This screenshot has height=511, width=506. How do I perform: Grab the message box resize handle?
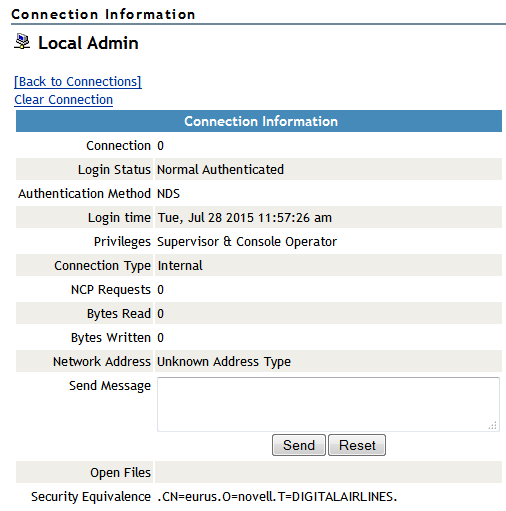[493, 425]
